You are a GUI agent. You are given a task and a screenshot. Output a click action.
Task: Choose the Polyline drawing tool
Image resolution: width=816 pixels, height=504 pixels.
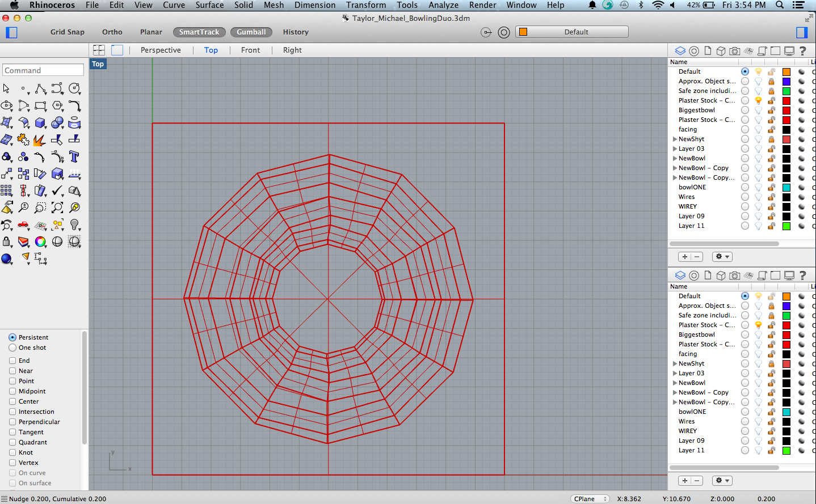(x=40, y=88)
